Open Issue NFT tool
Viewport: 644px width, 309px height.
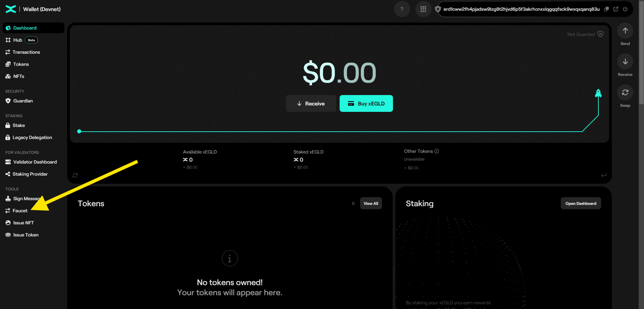coord(34,223)
